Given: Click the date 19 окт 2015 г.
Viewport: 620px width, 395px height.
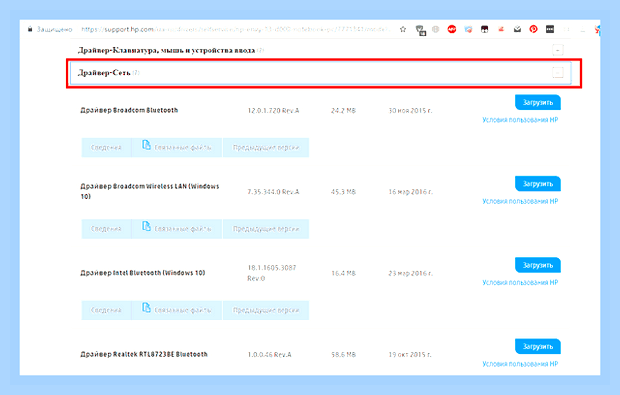Looking at the screenshot, I should (410, 355).
